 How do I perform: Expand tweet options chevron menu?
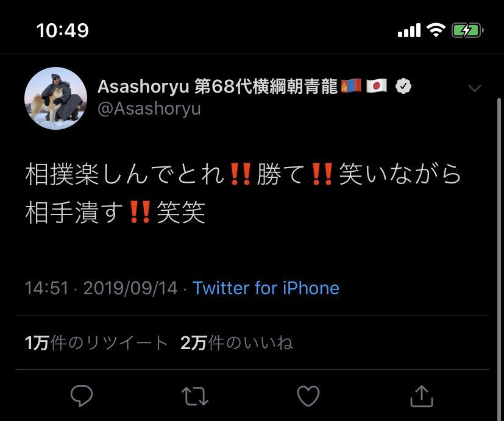(x=475, y=88)
